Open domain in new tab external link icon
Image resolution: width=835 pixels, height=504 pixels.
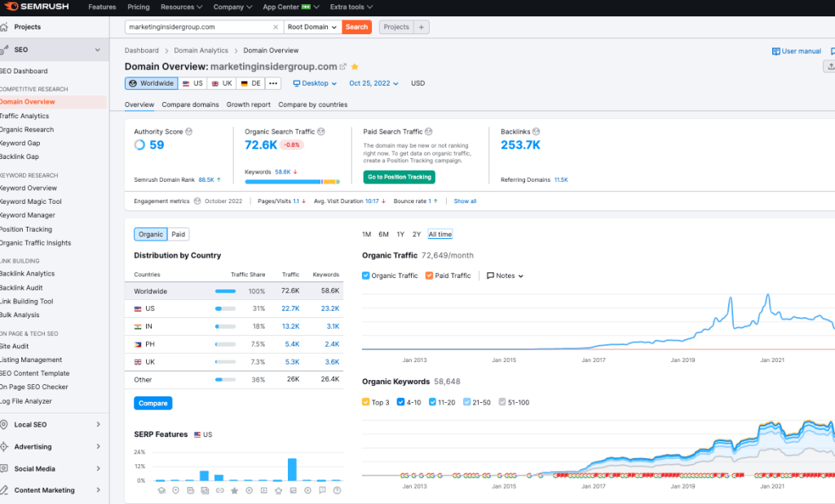(343, 67)
